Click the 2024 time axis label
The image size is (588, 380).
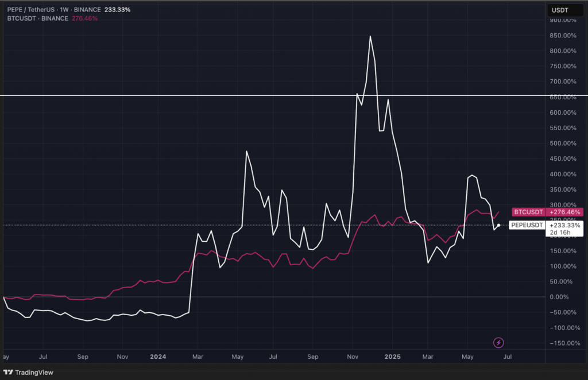point(158,356)
